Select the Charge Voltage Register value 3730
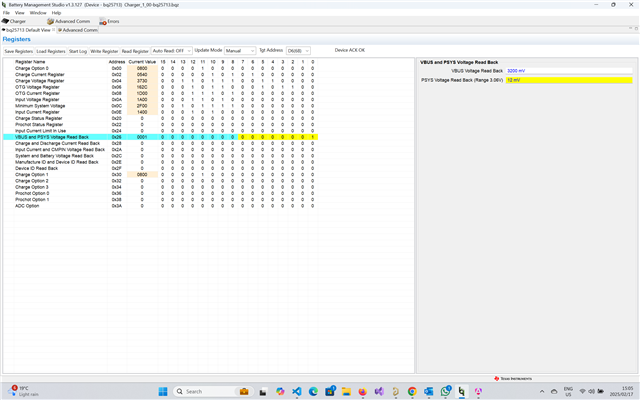 [x=142, y=81]
